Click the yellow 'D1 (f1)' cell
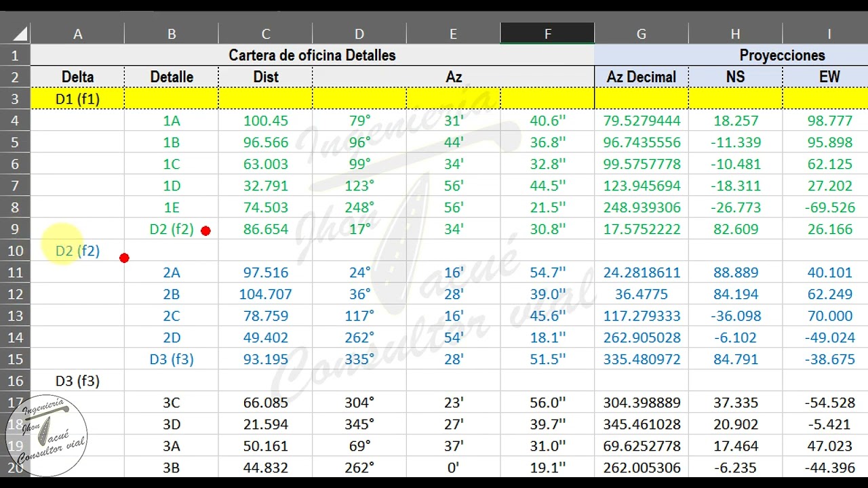This screenshot has width=868, height=488. tap(77, 98)
